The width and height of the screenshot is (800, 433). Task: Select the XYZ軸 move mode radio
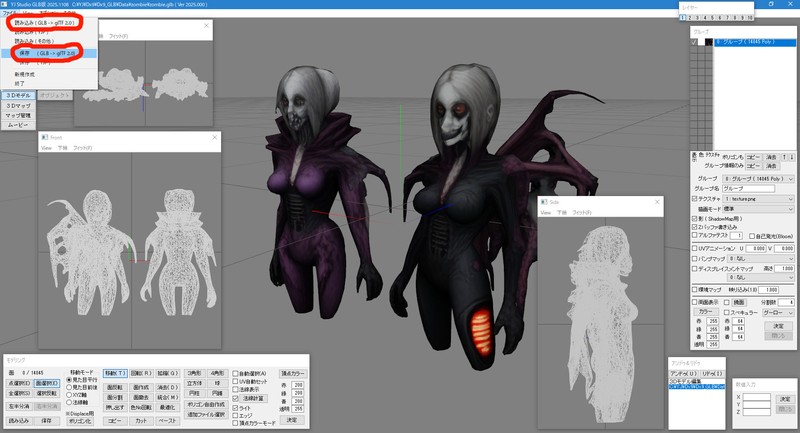pyautogui.click(x=69, y=395)
